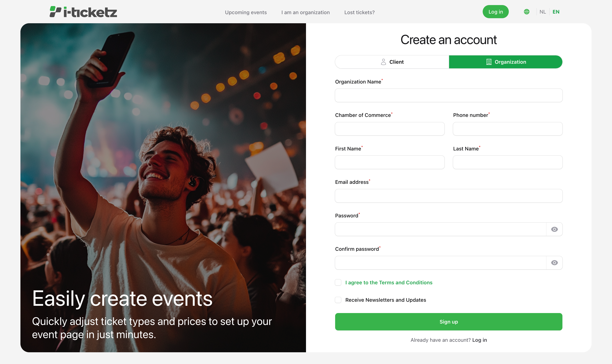
Task: Focus the Organization Name field
Action: tap(448, 95)
